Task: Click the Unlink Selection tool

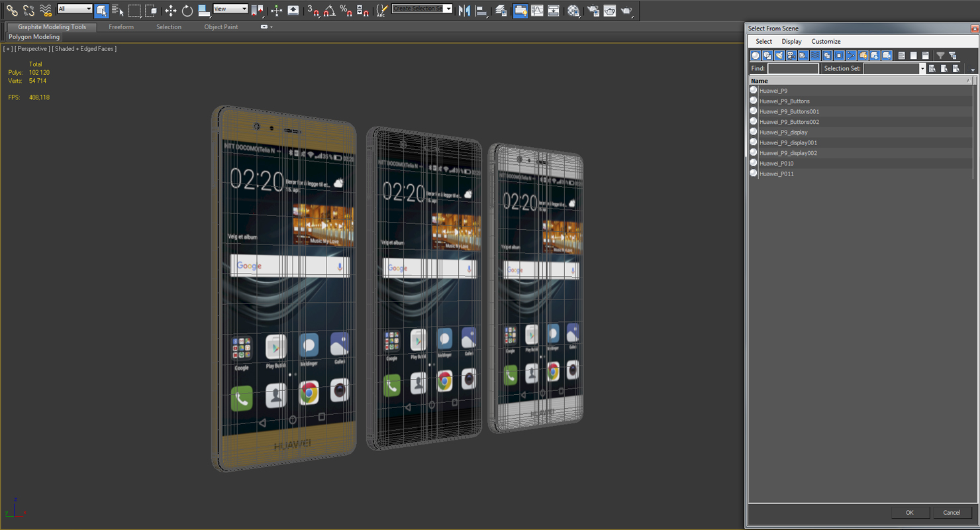Action: (x=29, y=10)
